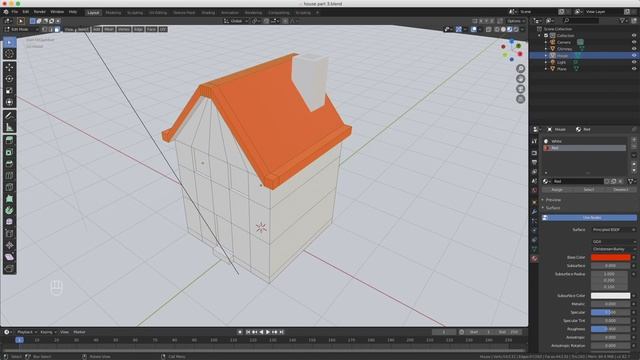This screenshot has width=640, height=360.
Task: Select the Loop Cut tool
Action: (9, 176)
